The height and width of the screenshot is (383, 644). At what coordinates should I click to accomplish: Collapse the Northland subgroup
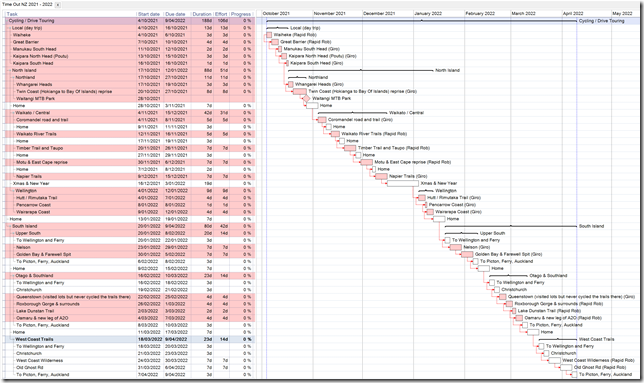tap(13, 77)
